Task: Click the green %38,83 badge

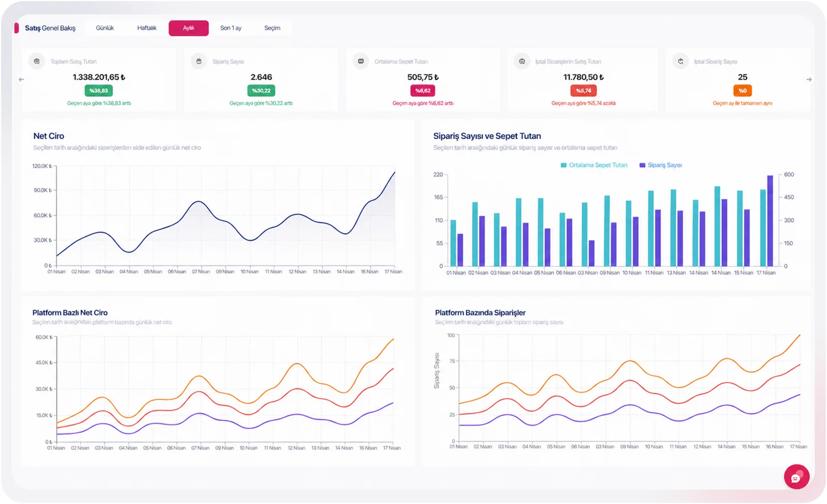Action: (99, 90)
